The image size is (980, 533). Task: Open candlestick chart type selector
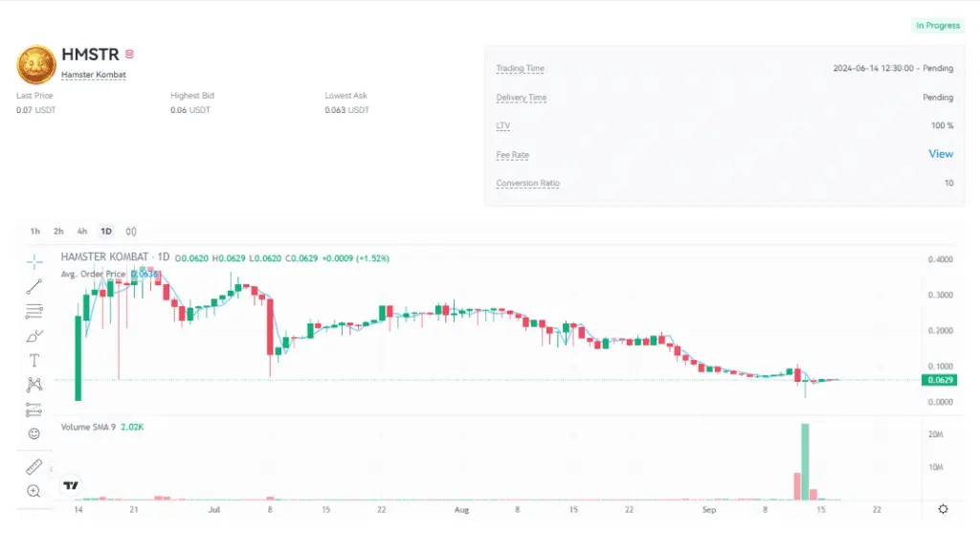[x=131, y=232]
